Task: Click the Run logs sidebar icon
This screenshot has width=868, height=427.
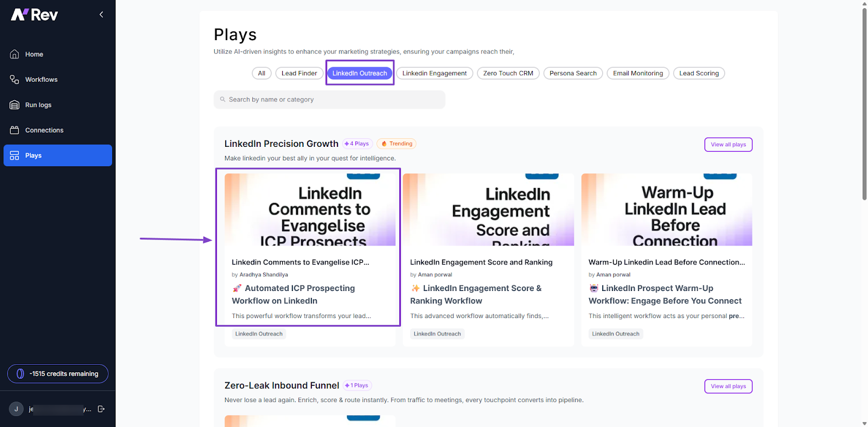Action: [15, 105]
